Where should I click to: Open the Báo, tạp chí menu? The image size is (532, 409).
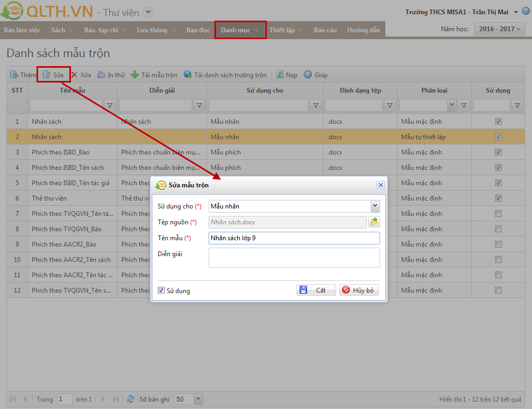pos(105,30)
